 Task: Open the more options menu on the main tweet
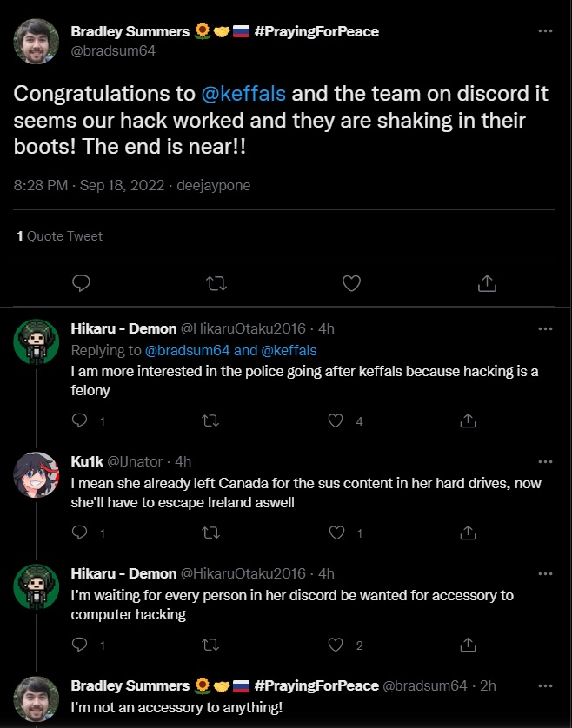coord(546,29)
